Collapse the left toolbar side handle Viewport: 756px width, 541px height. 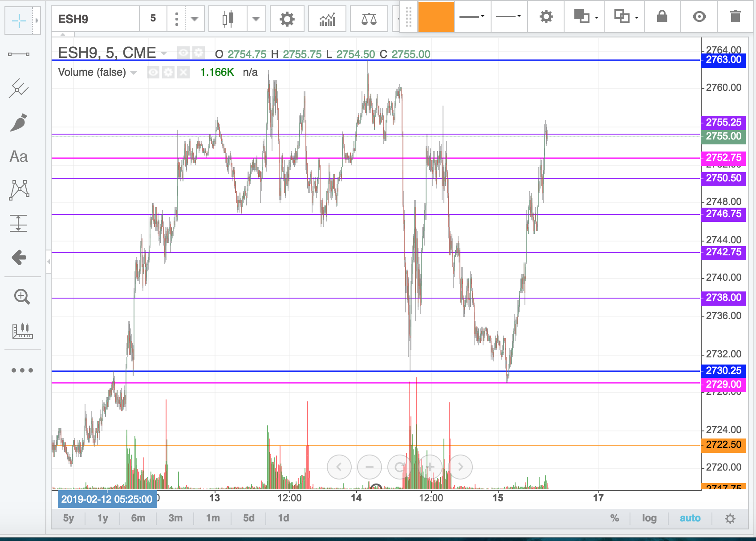[x=49, y=262]
